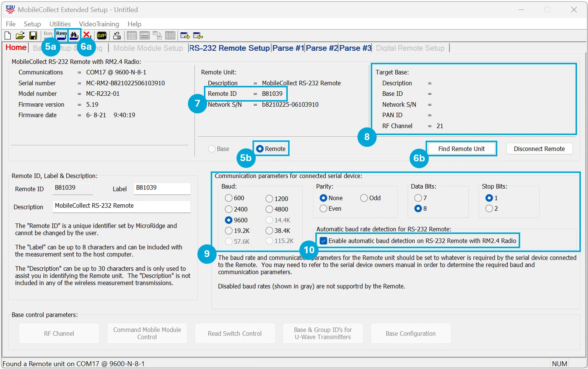Open the Mobile Module Setup tab
Screen dimensions: 588x369
(x=148, y=48)
